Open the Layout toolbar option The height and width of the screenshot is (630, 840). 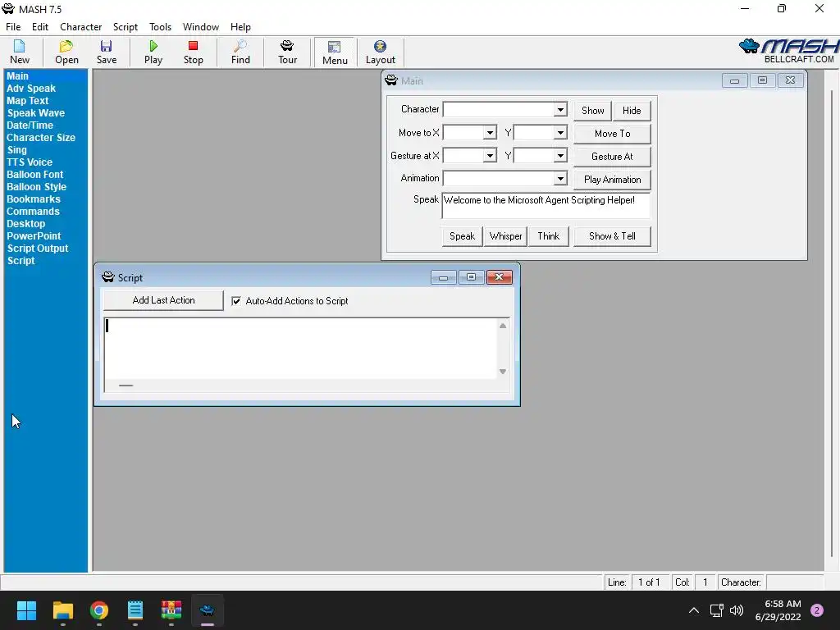381,52
